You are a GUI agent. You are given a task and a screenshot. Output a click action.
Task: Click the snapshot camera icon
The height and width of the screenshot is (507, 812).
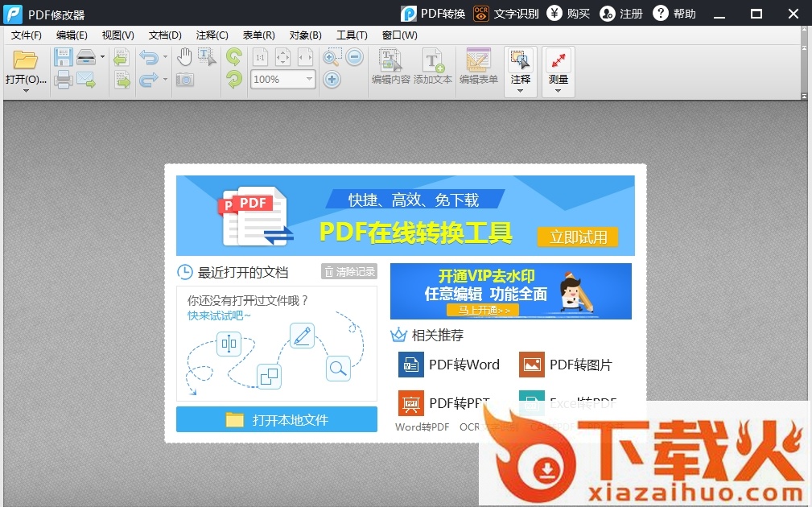pos(184,80)
